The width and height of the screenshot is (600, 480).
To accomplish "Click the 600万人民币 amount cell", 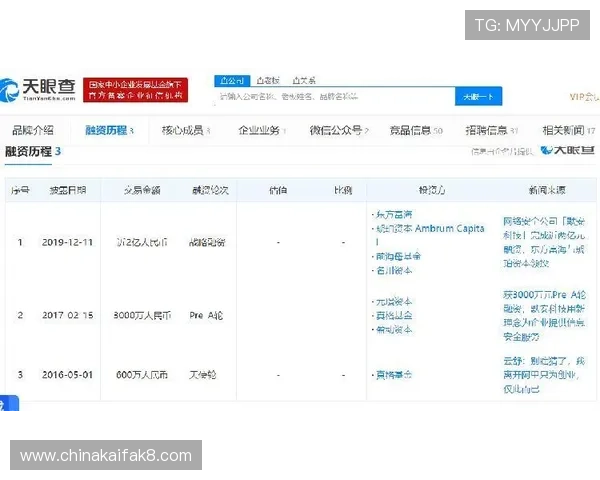I will point(142,375).
